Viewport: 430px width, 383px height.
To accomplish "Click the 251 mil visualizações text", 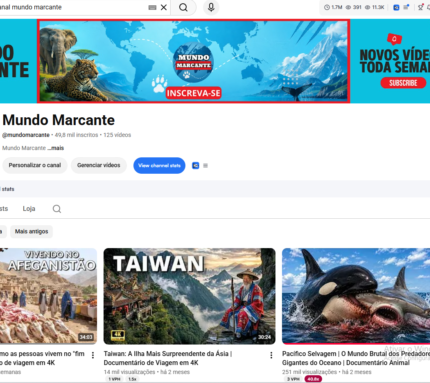I will coord(309,372).
